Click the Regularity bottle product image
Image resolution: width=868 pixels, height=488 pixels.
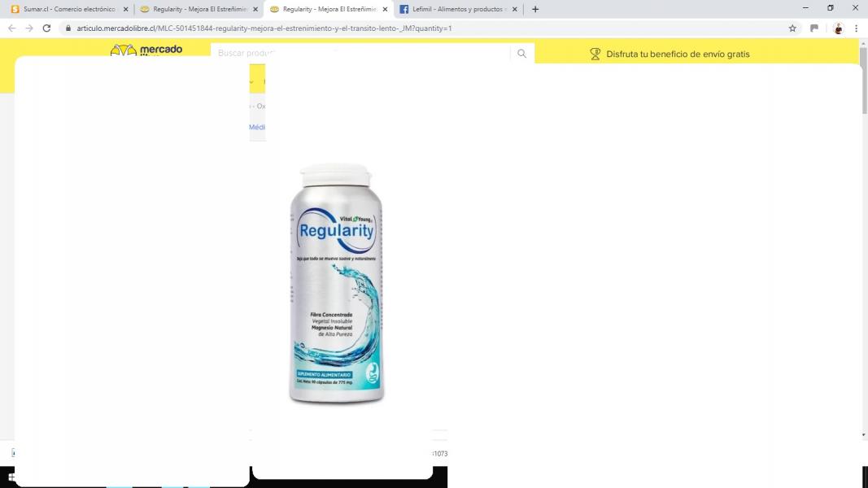click(x=337, y=283)
